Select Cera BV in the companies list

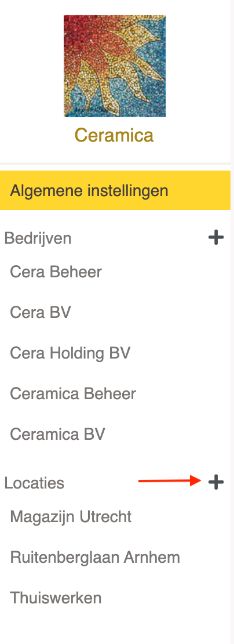click(40, 313)
